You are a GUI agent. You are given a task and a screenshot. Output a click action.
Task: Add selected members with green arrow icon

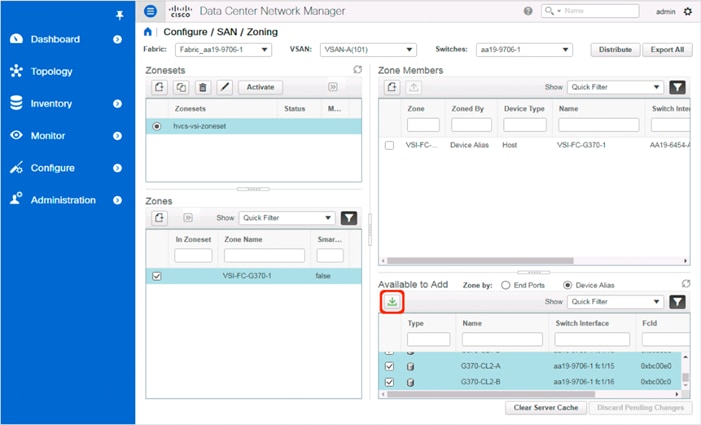tap(392, 302)
